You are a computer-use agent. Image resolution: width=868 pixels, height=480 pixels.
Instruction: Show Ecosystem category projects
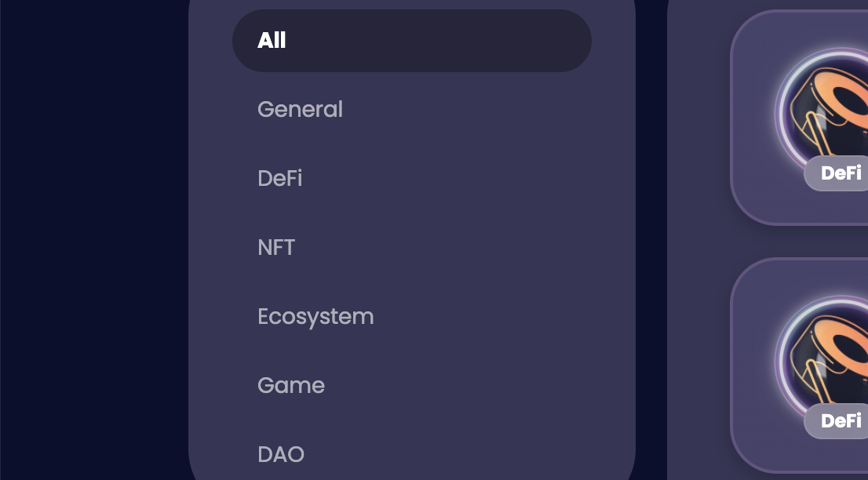[315, 317]
